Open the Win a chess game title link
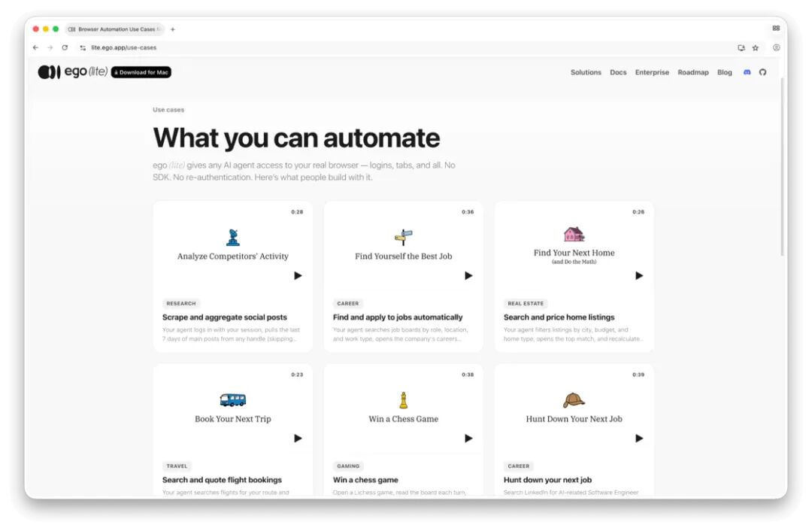Image resolution: width=812 pixels, height=531 pixels. coord(365,480)
